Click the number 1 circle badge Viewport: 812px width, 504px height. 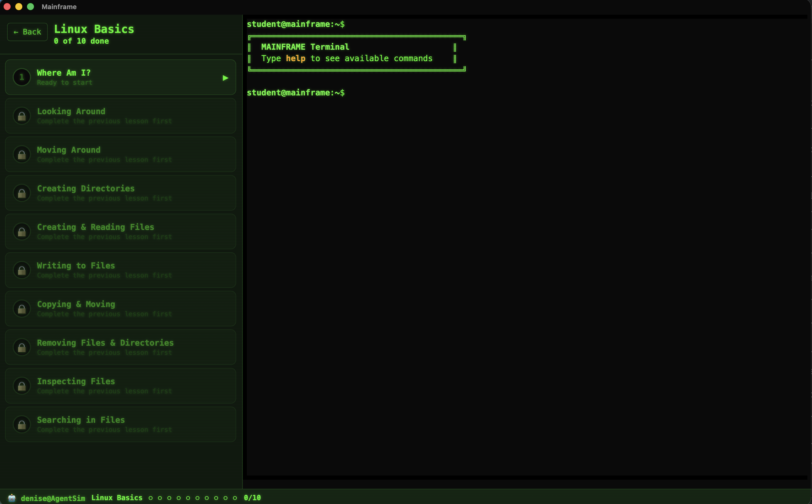[22, 77]
